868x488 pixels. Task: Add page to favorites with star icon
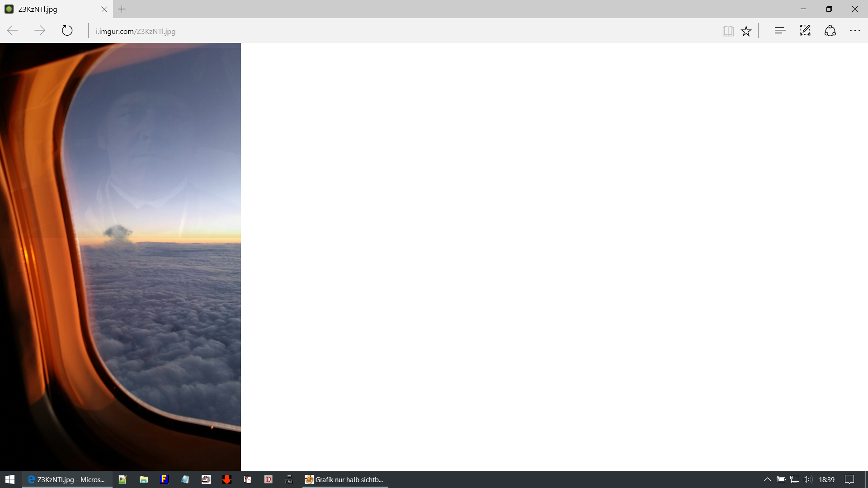(x=746, y=31)
